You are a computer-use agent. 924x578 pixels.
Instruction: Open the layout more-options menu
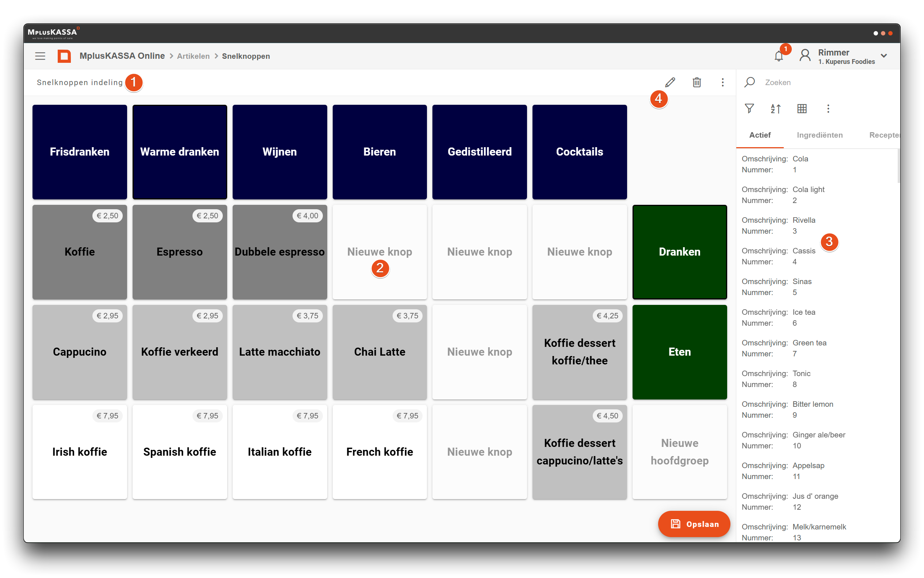(x=722, y=82)
